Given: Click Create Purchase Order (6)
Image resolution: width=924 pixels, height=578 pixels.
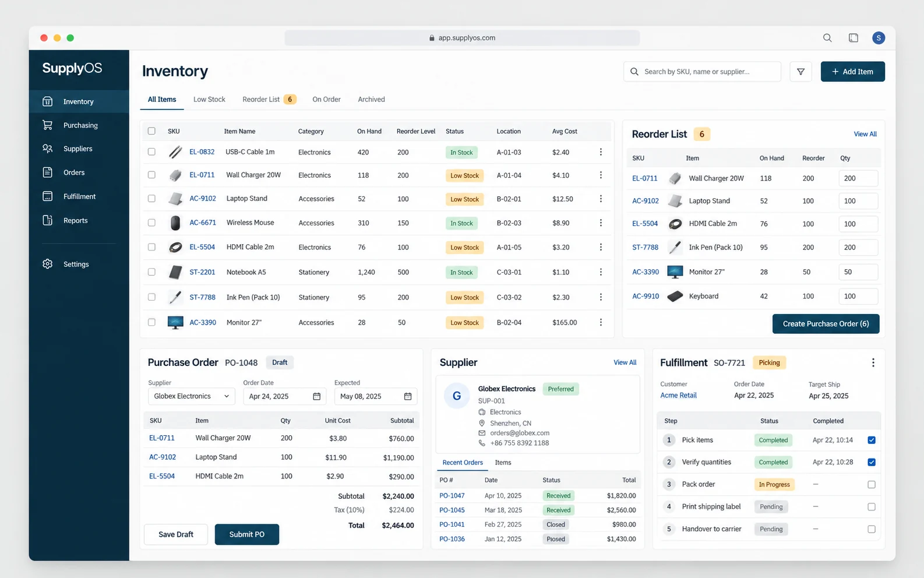Looking at the screenshot, I should [x=826, y=324].
